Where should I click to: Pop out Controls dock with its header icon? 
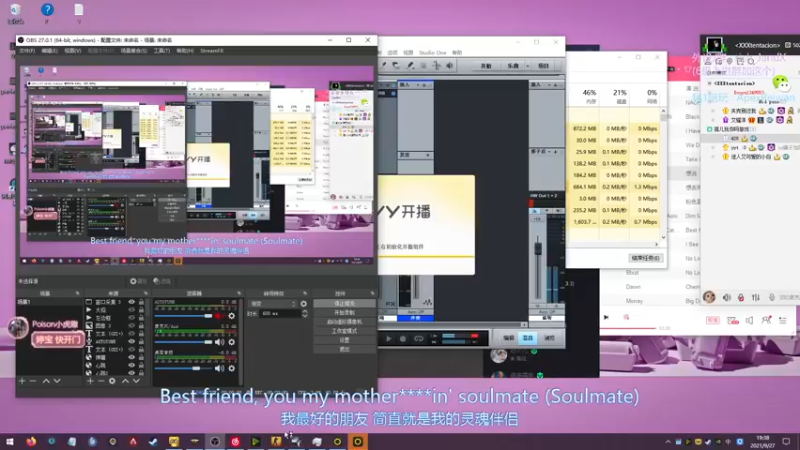372,293
